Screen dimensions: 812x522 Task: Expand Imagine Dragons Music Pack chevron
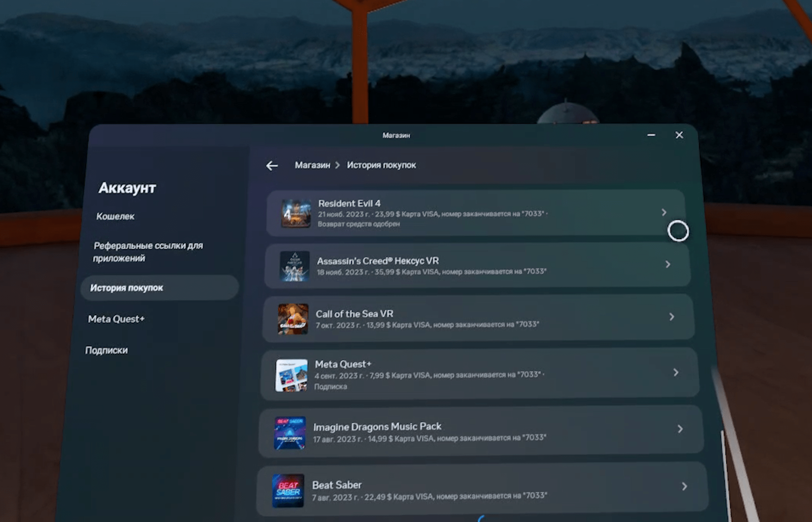(680, 429)
